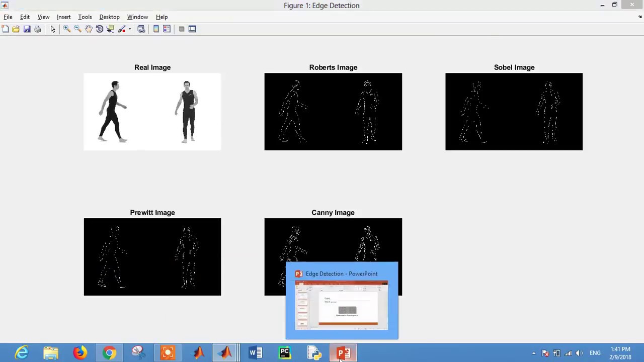Save the figure using the floppy icon
The image size is (644, 362).
27,29
